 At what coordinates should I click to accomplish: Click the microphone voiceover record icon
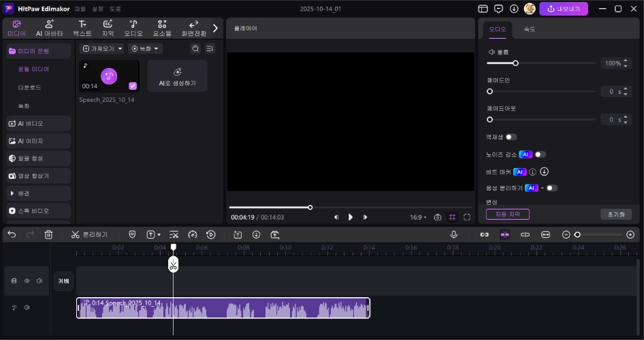[x=453, y=235]
